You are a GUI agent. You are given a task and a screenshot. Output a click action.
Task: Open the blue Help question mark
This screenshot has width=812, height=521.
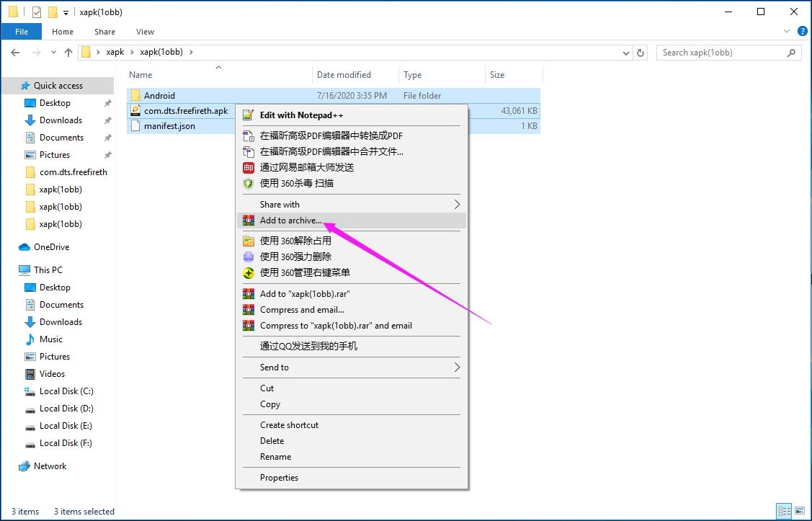802,31
